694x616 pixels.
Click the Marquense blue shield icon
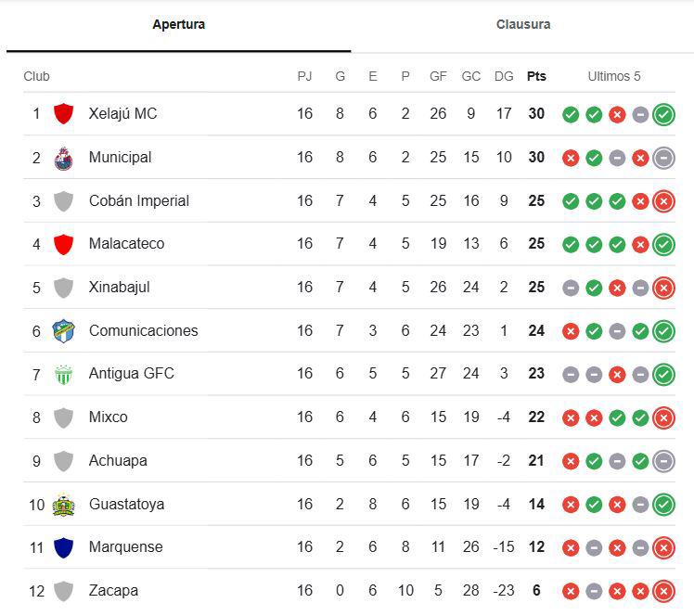63,547
